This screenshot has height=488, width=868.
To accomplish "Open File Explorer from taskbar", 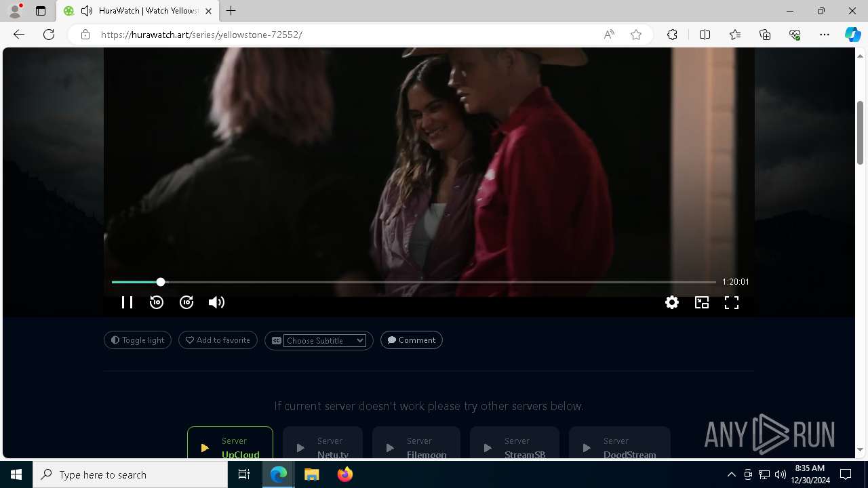I will tap(312, 474).
